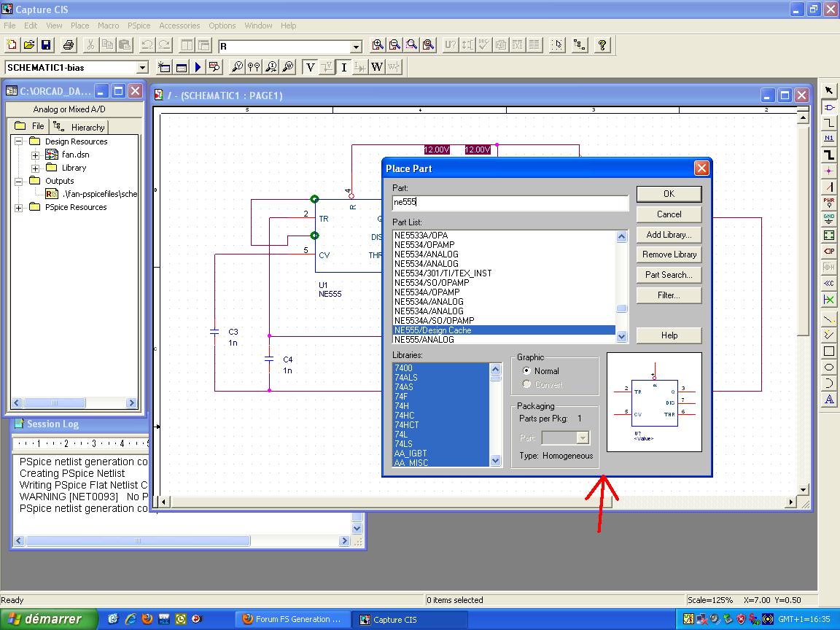Open the PSpice menu
840x630 pixels.
coord(139,26)
